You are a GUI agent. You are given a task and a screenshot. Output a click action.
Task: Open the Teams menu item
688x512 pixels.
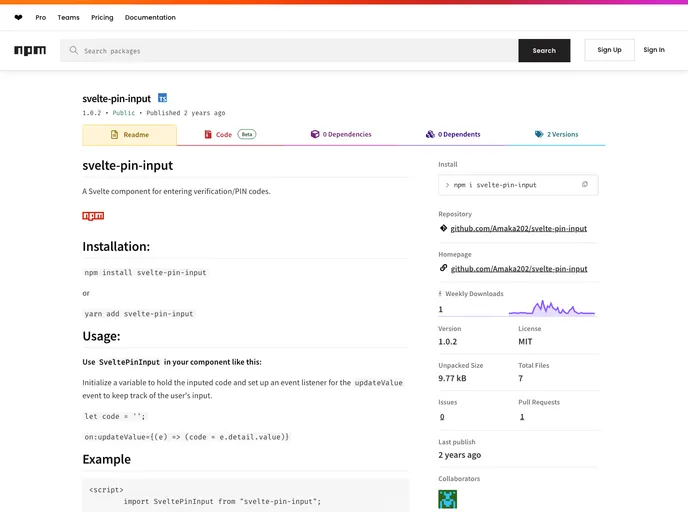tap(68, 18)
